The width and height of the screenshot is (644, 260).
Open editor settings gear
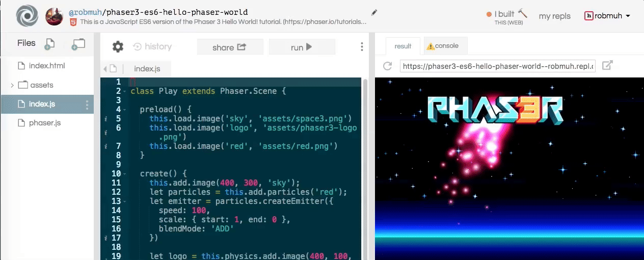pos(118,47)
